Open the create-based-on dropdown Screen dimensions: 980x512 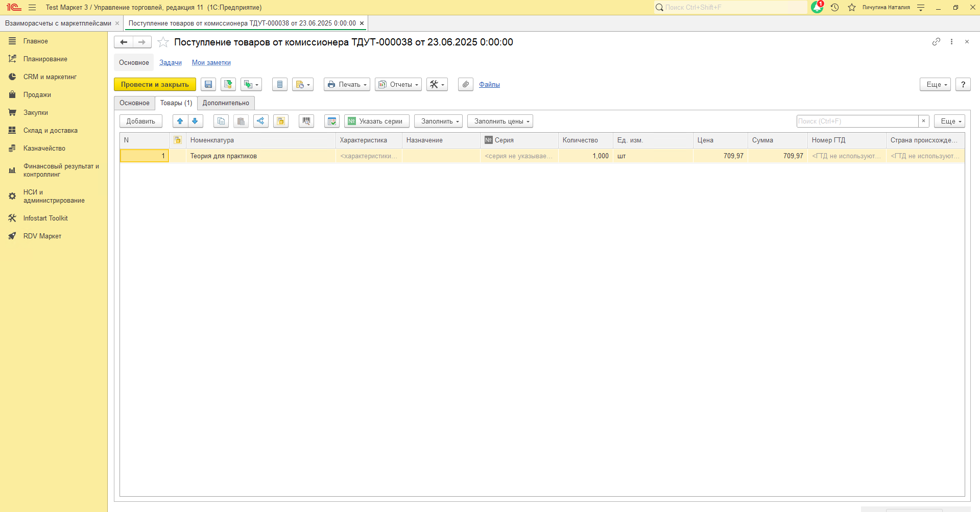pos(251,84)
